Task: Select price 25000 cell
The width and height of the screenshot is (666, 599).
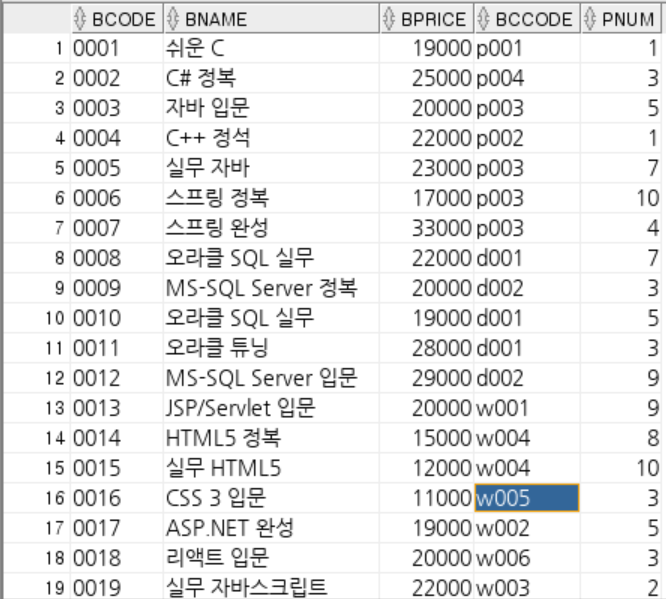Action: [x=427, y=78]
